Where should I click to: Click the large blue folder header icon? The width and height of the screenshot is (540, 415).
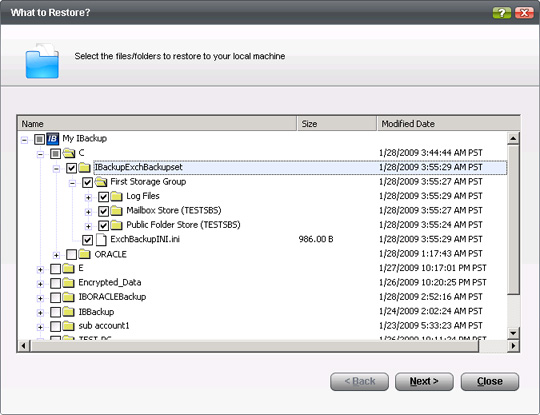(42, 61)
